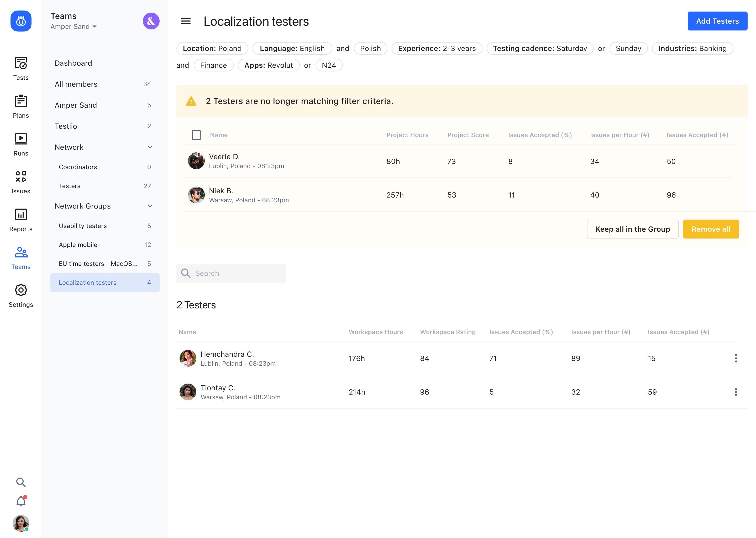Click the notifications bell icon

coord(21,501)
